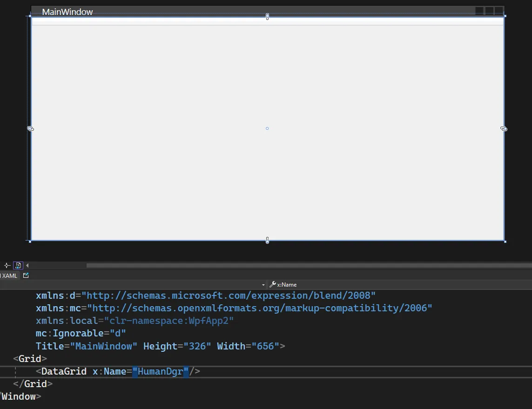Click the Height="326" attribute value
This screenshot has height=409, width=532.
[x=197, y=346]
